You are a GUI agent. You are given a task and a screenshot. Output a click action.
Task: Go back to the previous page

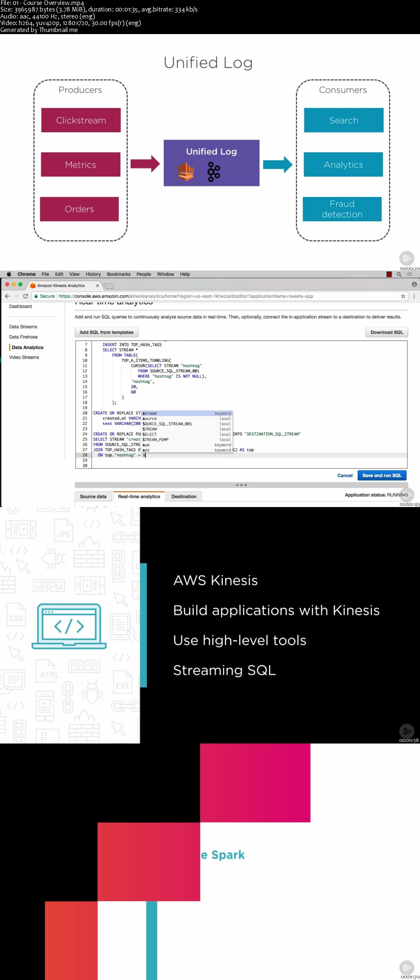coord(7,296)
